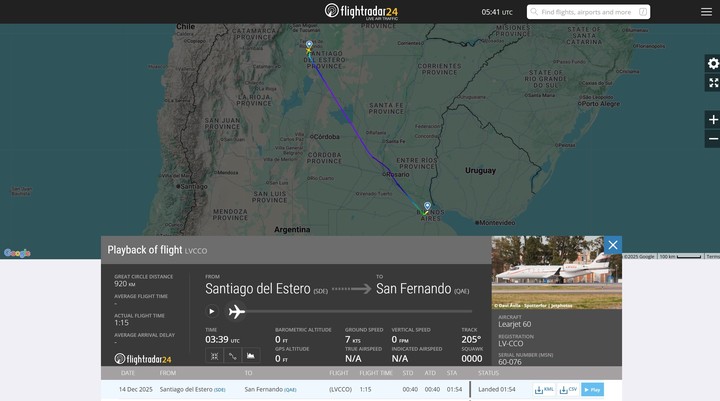720x401 pixels.
Task: Download the KML file for this flight
Action: [544, 390]
